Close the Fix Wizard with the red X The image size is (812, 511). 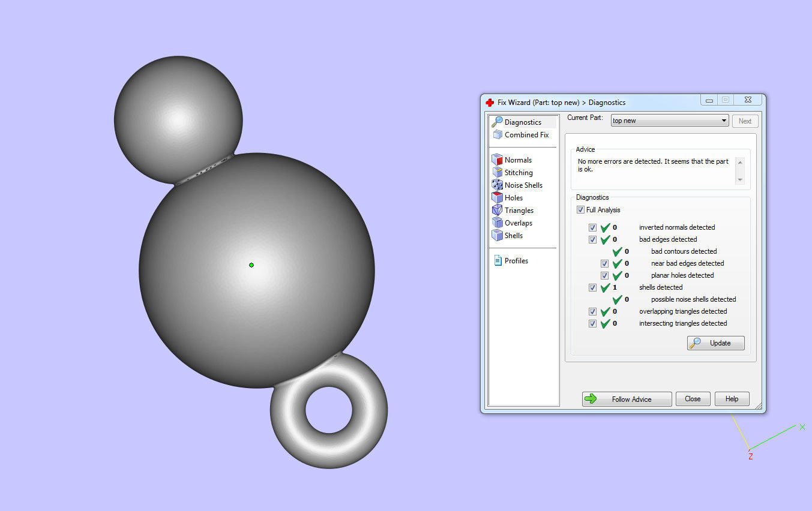[x=747, y=100]
